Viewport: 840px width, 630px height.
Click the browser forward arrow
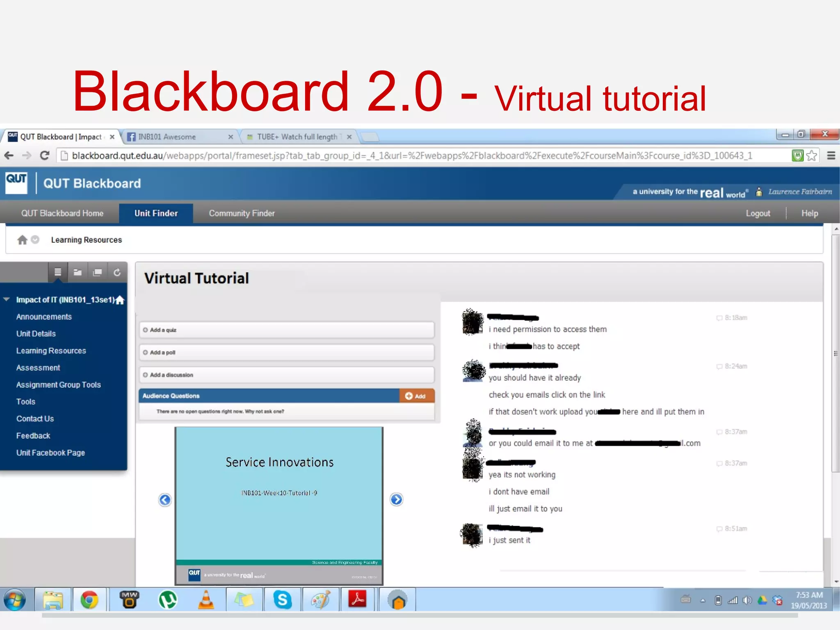[x=27, y=155]
